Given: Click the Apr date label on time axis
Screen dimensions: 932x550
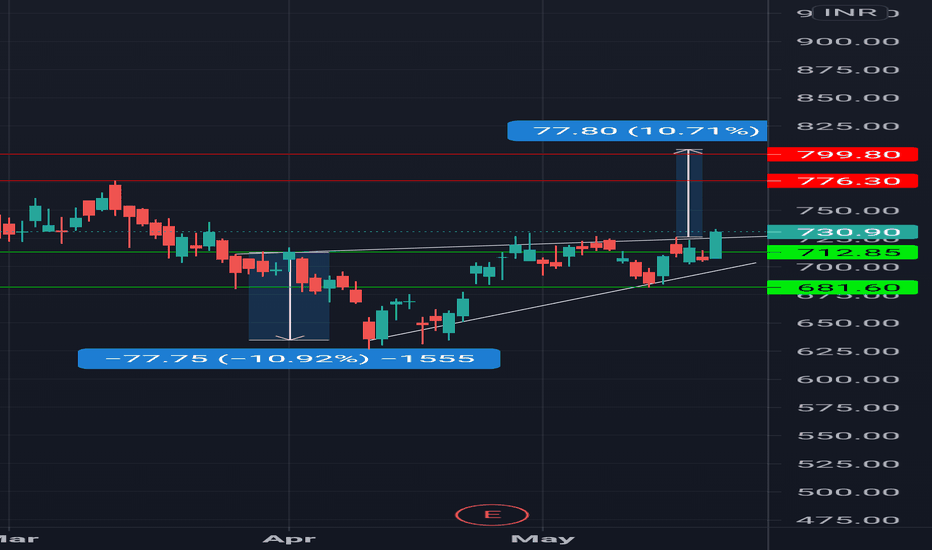Looking at the screenshot, I should pos(289,539).
